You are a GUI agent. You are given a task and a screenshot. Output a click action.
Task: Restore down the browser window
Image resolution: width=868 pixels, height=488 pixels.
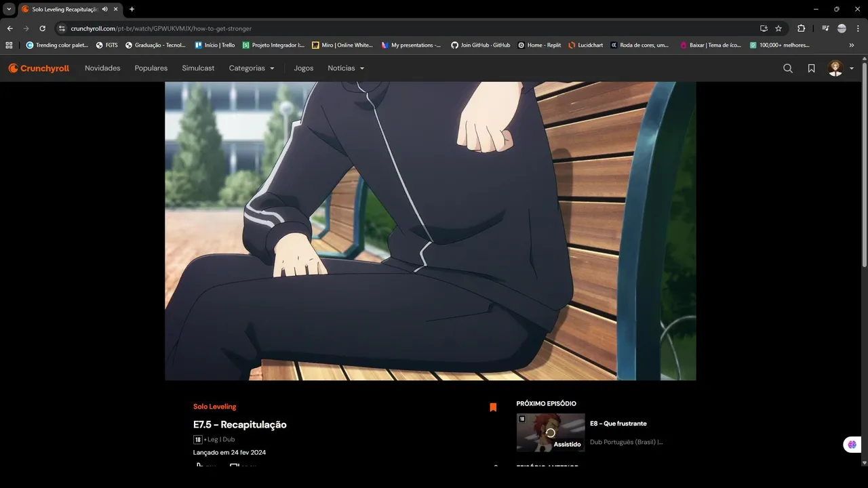tap(836, 9)
